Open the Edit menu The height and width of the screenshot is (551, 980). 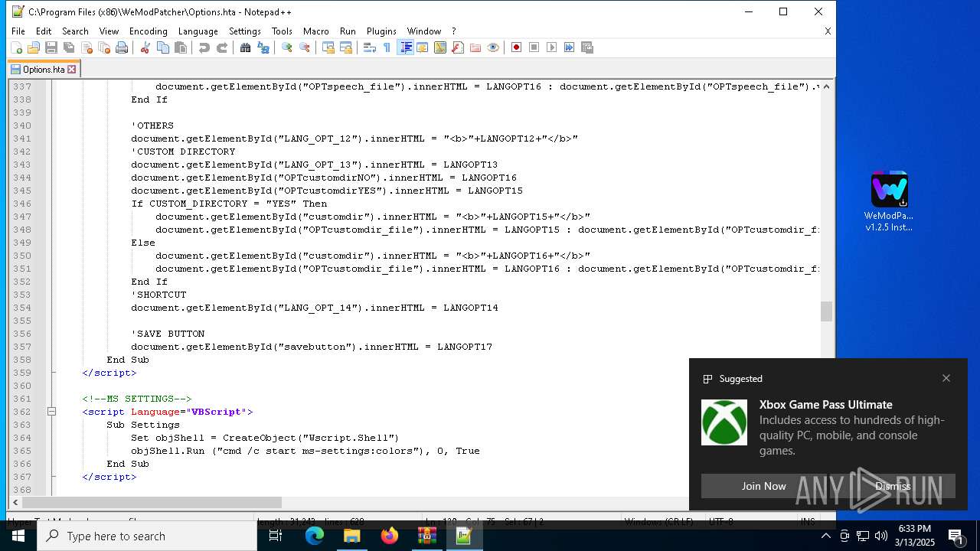pos(44,31)
